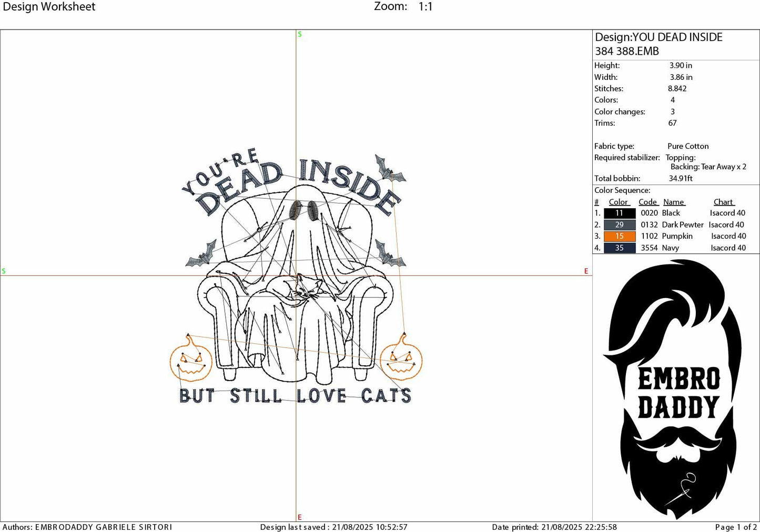Select the Navy color row numbered 35
The height and width of the screenshot is (532, 760).
619,248
